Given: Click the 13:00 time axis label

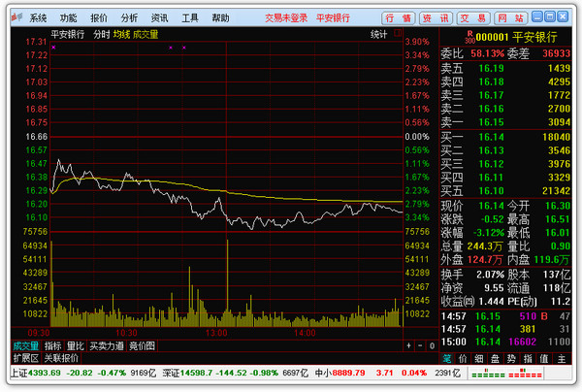Looking at the screenshot, I should (216, 333).
